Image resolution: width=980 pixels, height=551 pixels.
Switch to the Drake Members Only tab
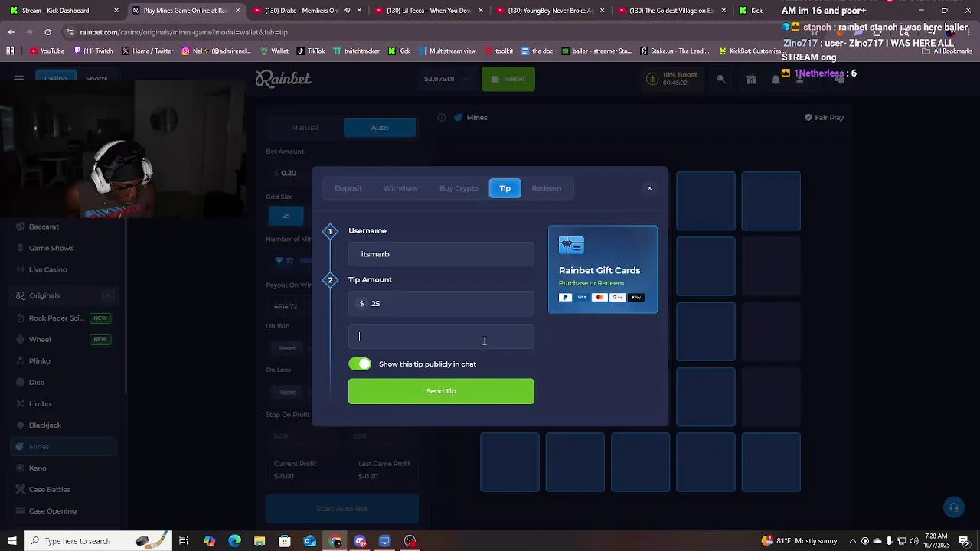tap(306, 11)
